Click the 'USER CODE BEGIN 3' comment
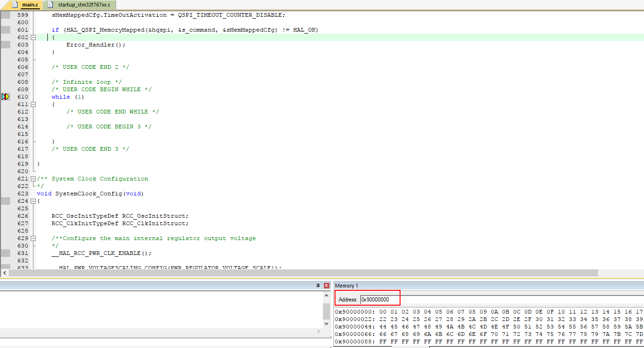The height and width of the screenshot is (348, 644). coord(109,127)
